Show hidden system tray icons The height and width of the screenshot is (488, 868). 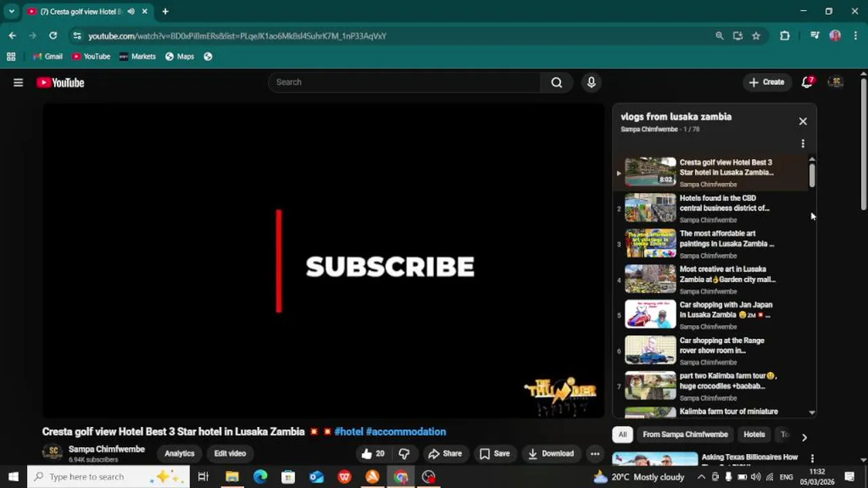click(x=701, y=477)
